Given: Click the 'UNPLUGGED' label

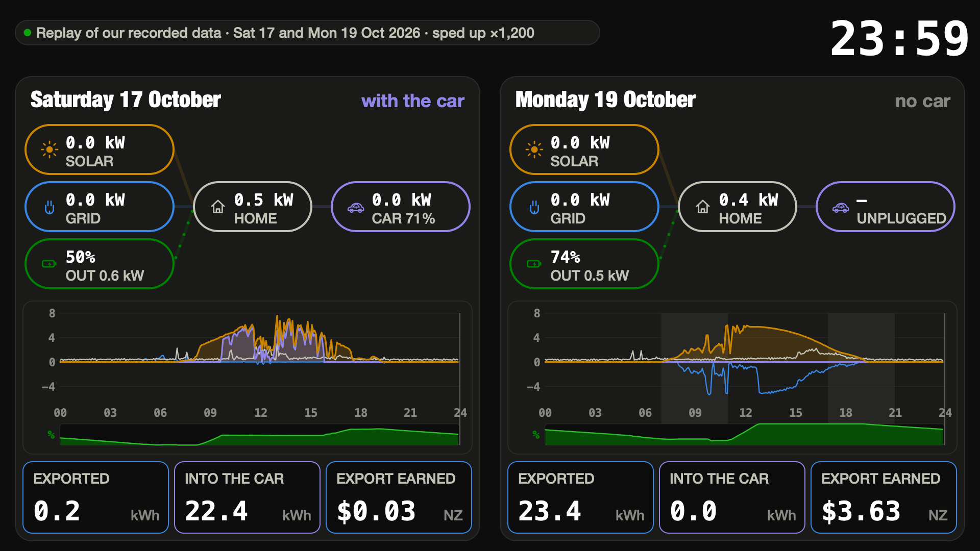Looking at the screenshot, I should [x=901, y=219].
